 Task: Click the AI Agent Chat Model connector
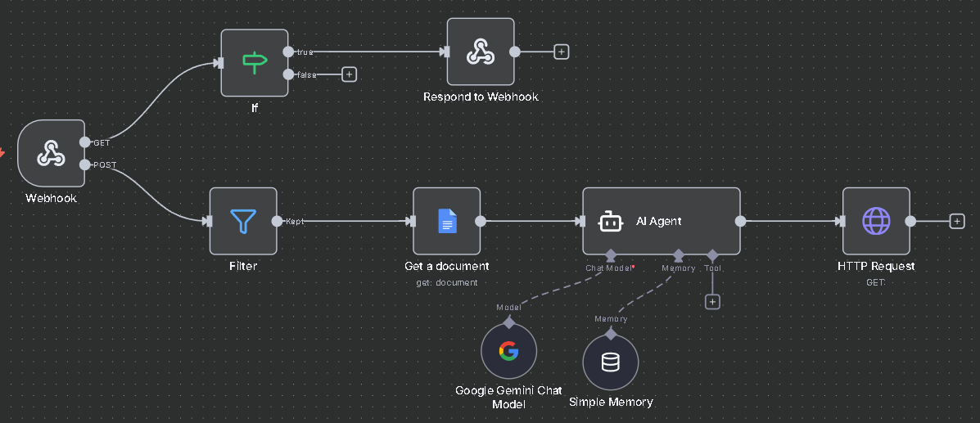pyautogui.click(x=610, y=255)
